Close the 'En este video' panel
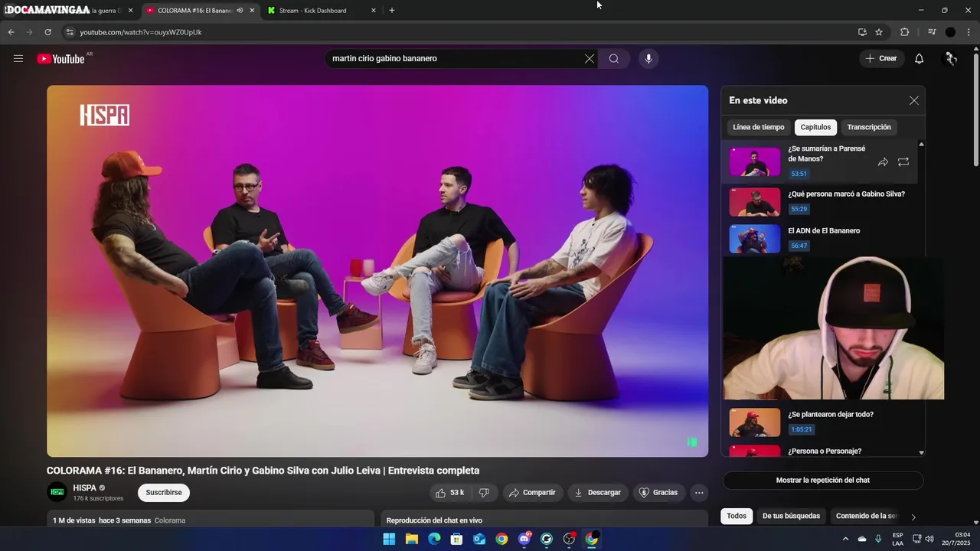 coord(914,101)
